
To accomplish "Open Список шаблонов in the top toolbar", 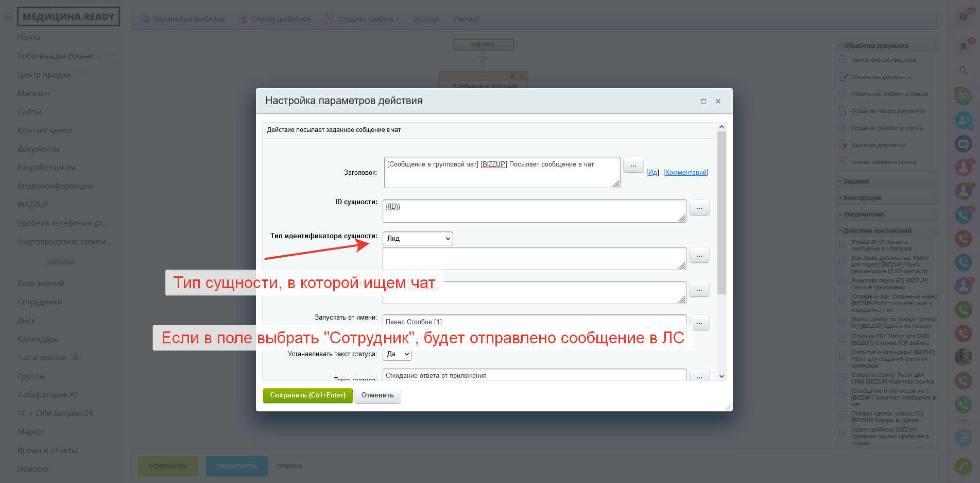I will coord(281,19).
